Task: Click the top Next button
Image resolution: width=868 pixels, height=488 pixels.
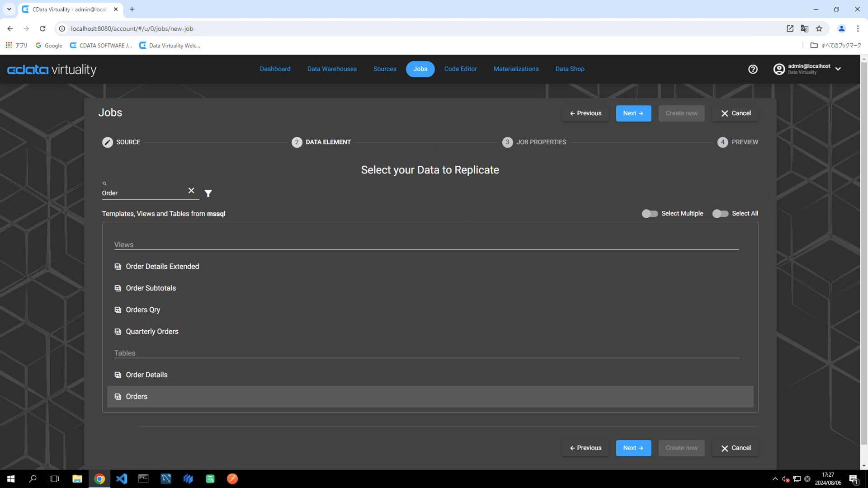Action: click(x=633, y=113)
